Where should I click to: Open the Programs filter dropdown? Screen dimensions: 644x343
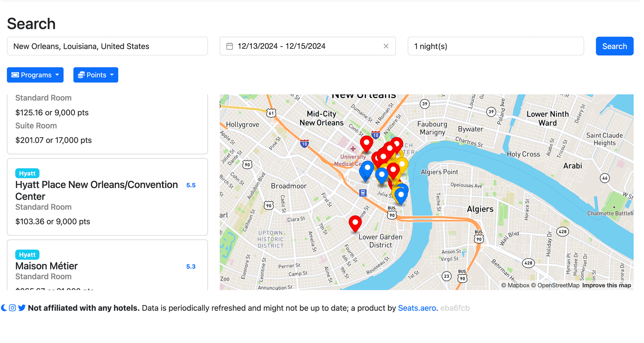pos(35,75)
